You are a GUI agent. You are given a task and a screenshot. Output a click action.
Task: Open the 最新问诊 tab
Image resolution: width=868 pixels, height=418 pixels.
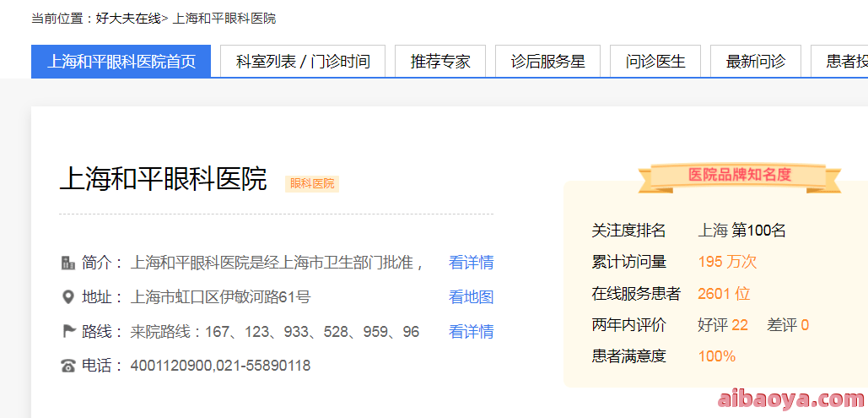point(756,61)
